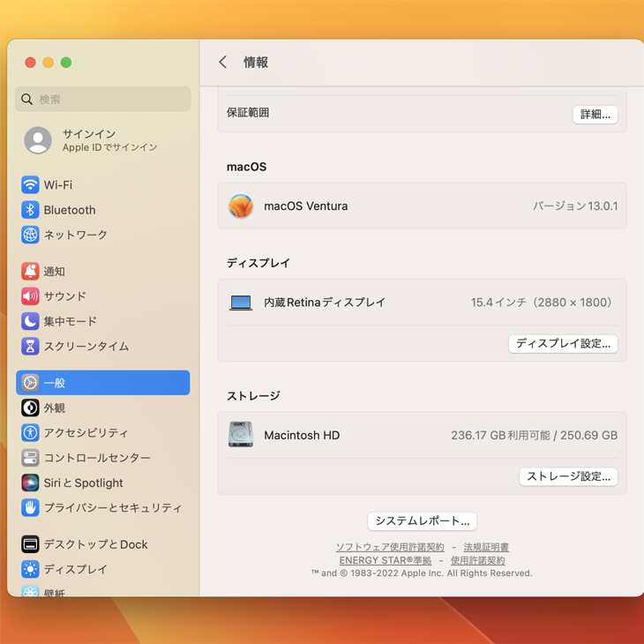Click the バージョン13.0.1 text
This screenshot has height=644, width=644.
(575, 206)
